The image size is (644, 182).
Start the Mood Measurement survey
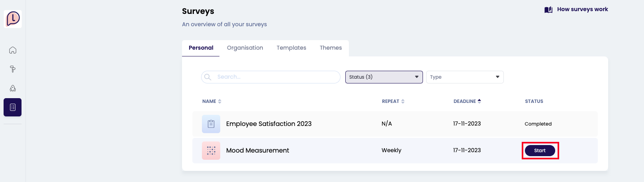pyautogui.click(x=540, y=151)
